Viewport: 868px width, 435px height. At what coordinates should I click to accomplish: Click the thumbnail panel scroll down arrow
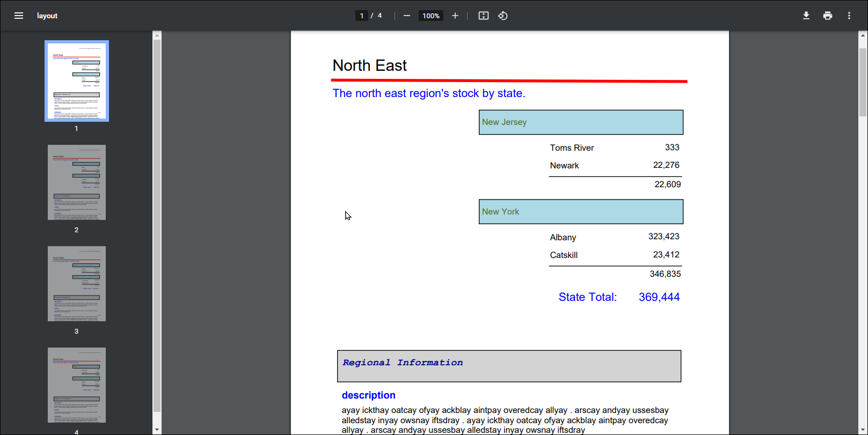[x=157, y=430]
